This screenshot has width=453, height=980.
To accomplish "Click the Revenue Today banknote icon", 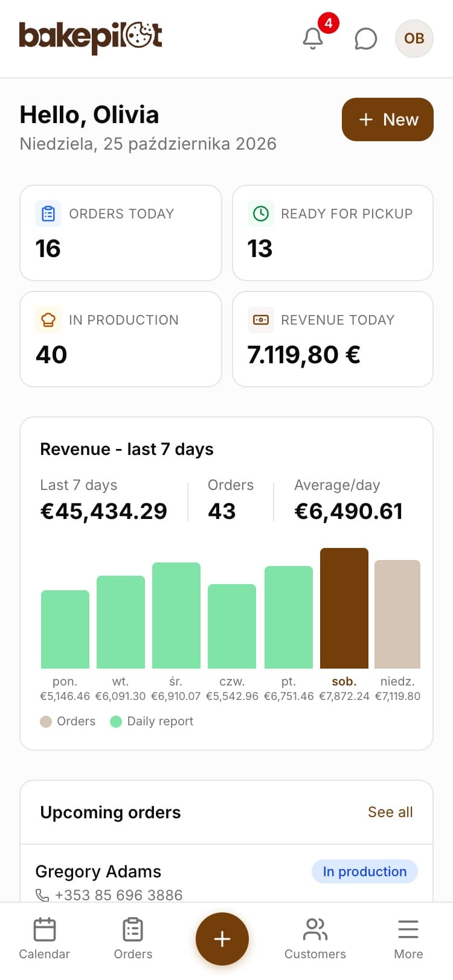I will (x=260, y=320).
